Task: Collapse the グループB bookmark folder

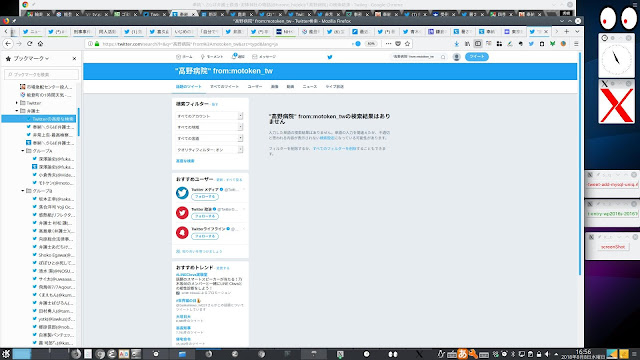Action: 23,191
